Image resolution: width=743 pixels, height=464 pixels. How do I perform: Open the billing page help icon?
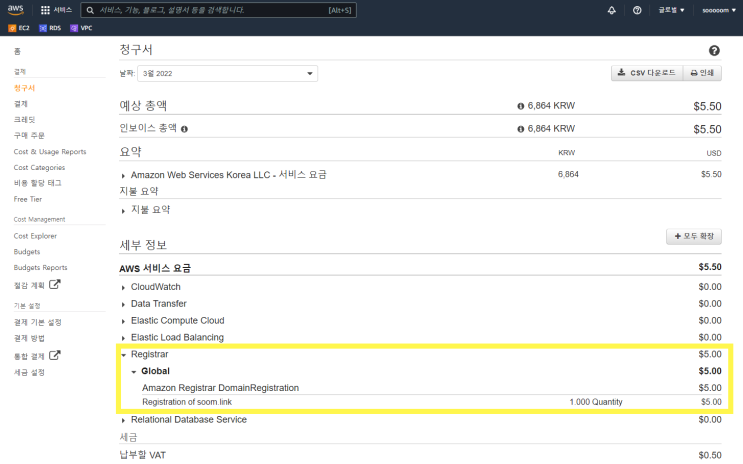pyautogui.click(x=714, y=50)
